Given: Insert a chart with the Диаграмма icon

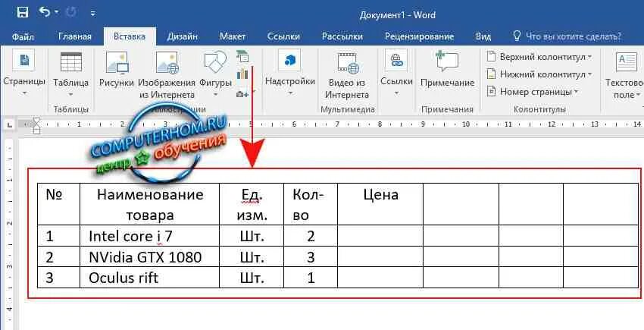Looking at the screenshot, I should coord(242,74).
